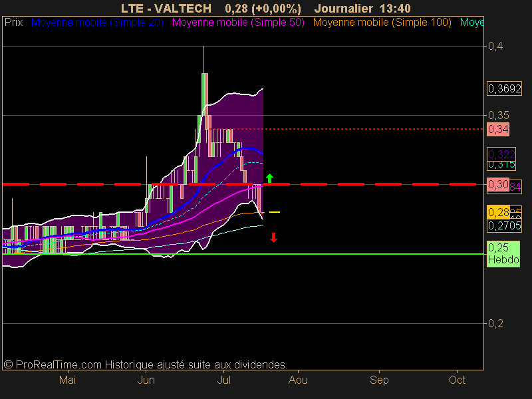Select 'Moyenne mobile (Simple 50)' legend entry
The width and height of the screenshot is (532, 399).
(x=238, y=23)
